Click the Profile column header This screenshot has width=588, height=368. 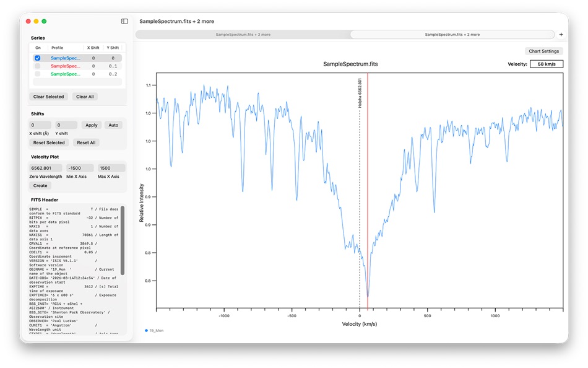pos(58,48)
